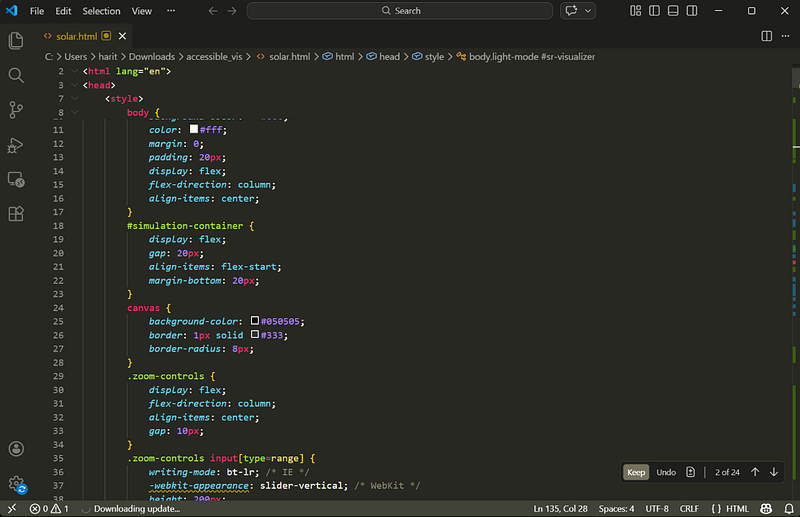
Task: Open the Search view in activity bar
Action: point(16,76)
